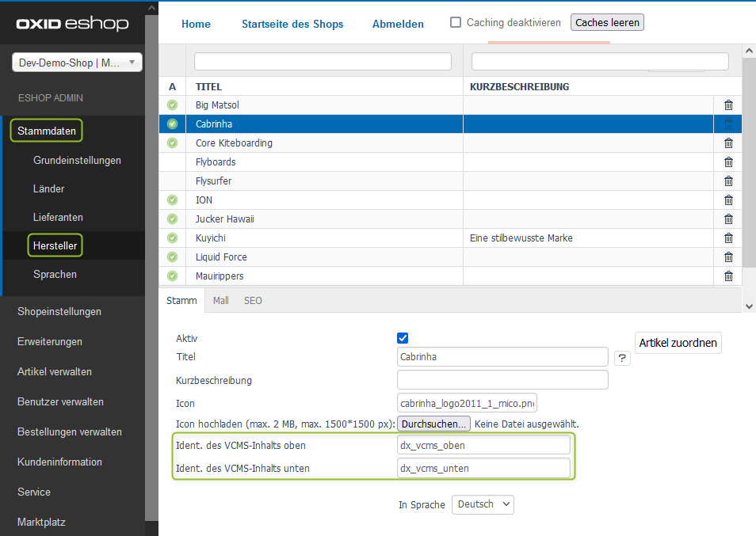Expand Artikel verwalten menu
Screen dimensions: 756x536
click(55, 372)
